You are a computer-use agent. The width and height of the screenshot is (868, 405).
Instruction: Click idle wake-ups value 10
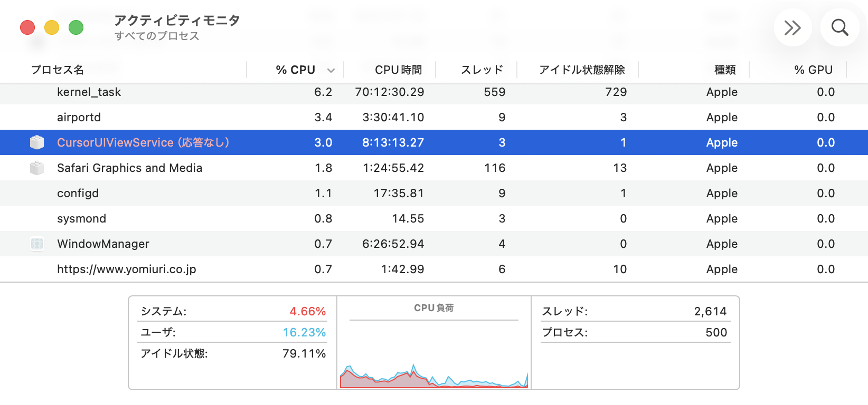tap(620, 269)
